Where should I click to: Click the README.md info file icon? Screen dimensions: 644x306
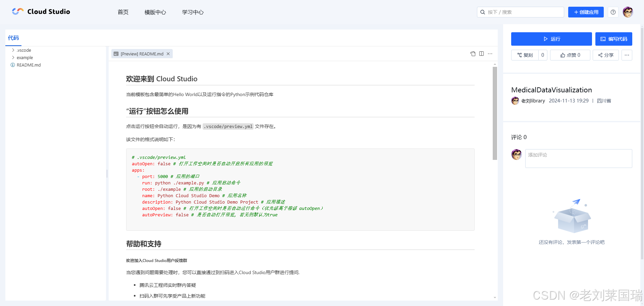point(13,65)
